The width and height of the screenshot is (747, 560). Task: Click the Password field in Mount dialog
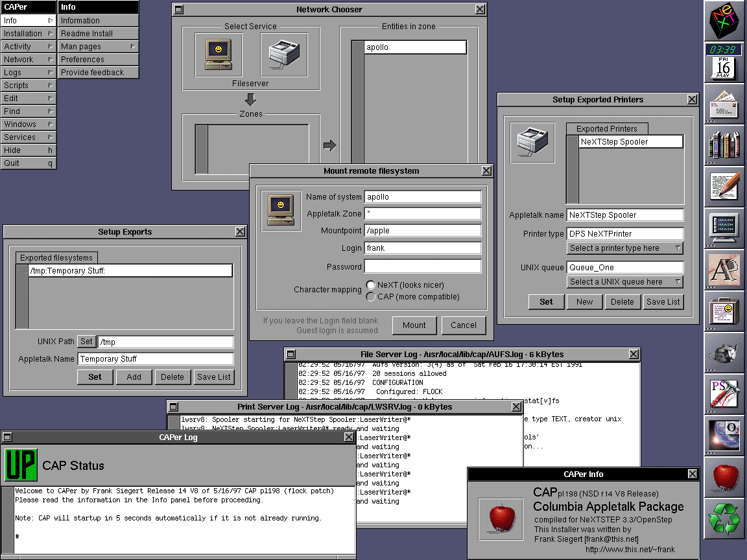(423, 266)
